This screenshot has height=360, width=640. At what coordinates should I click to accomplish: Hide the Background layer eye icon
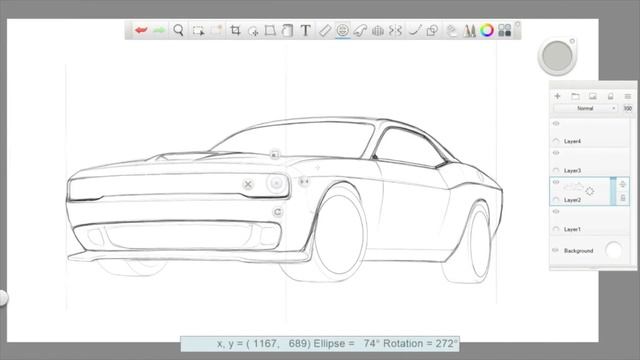[x=556, y=250]
